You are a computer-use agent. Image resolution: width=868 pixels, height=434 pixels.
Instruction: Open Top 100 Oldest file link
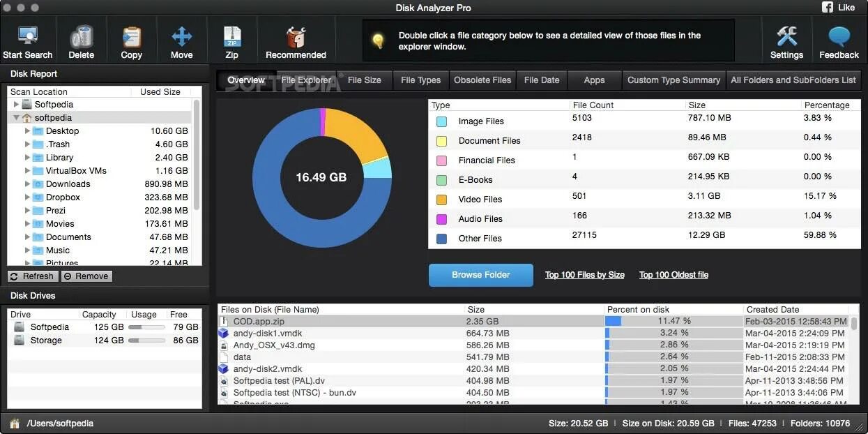coord(673,275)
